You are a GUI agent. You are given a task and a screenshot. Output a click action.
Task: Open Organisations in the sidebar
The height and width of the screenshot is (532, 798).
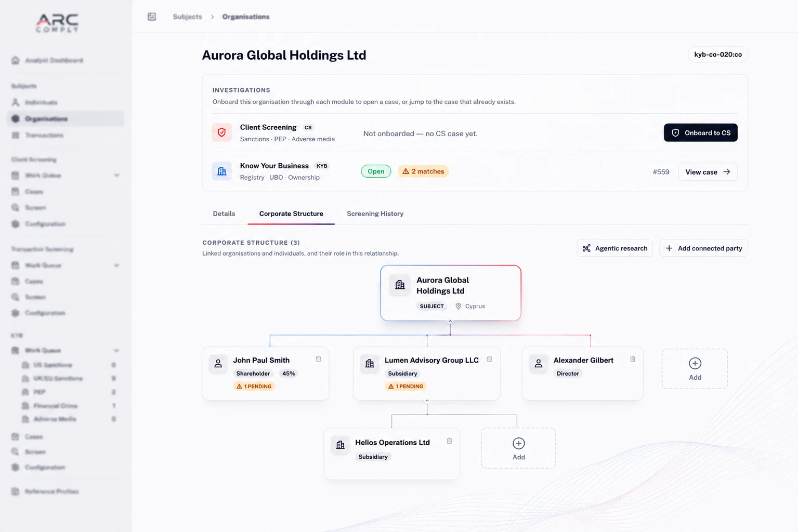66,118
